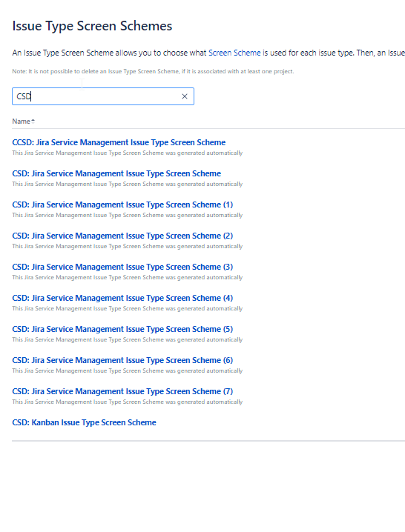Open CSD Jira Service Management scheme (3)
The height and width of the screenshot is (532, 405).
click(x=122, y=267)
